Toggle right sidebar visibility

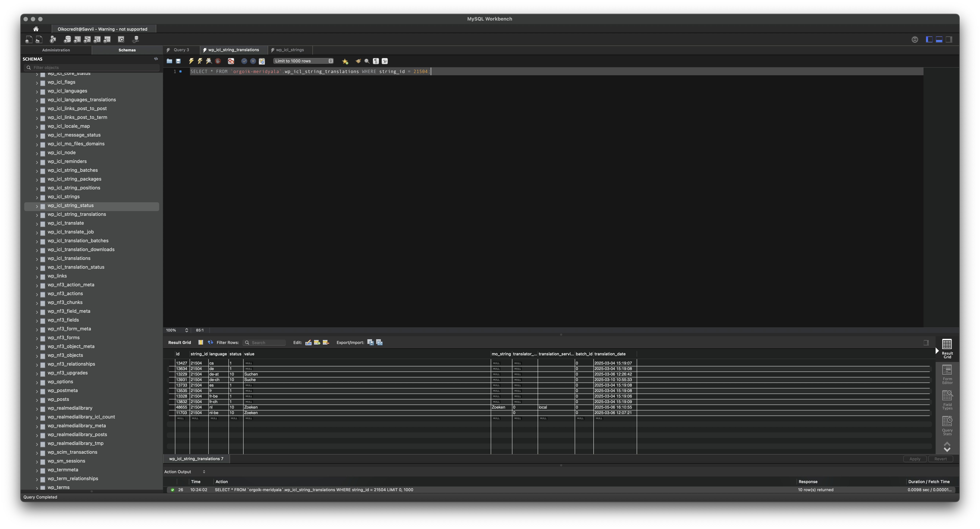coord(949,39)
